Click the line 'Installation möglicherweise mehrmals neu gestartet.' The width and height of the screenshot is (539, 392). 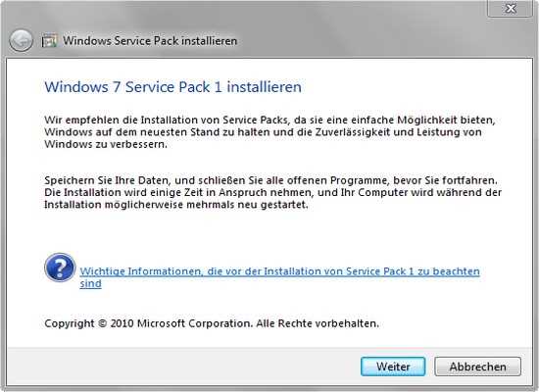pyautogui.click(x=176, y=205)
